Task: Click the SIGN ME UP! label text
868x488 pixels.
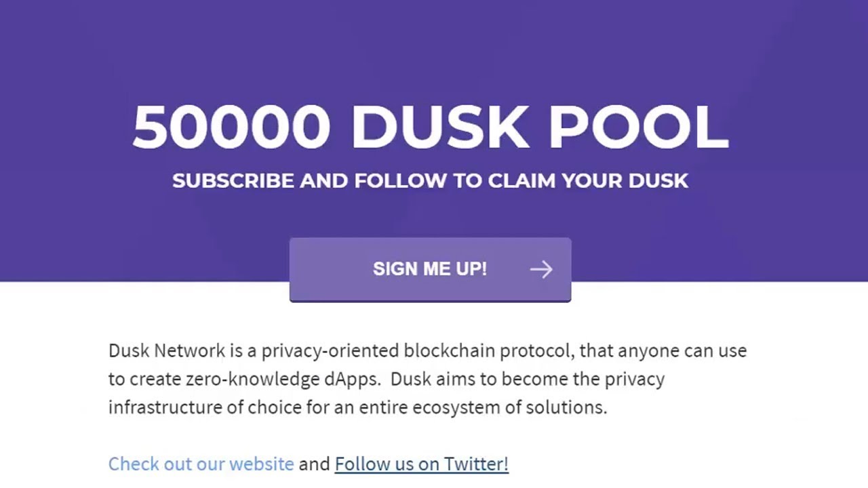Action: point(430,269)
